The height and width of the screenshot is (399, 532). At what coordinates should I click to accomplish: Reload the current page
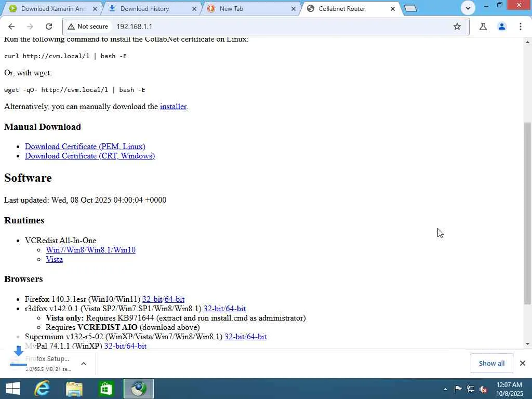click(x=49, y=26)
